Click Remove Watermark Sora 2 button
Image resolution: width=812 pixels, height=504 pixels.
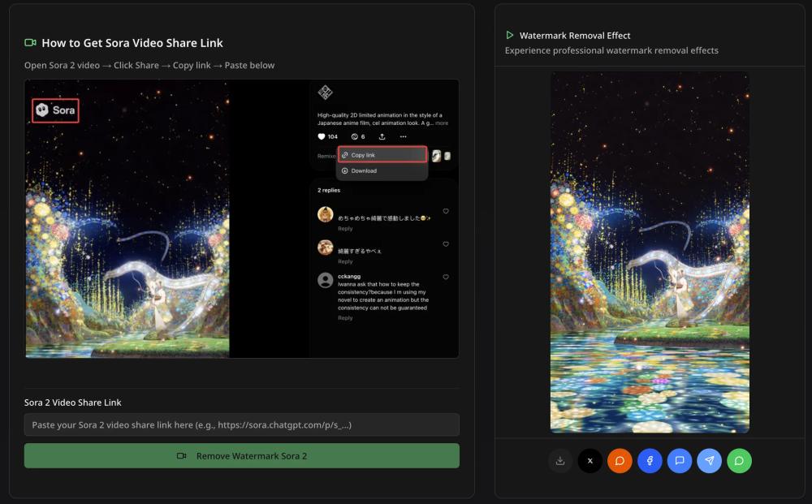click(242, 456)
